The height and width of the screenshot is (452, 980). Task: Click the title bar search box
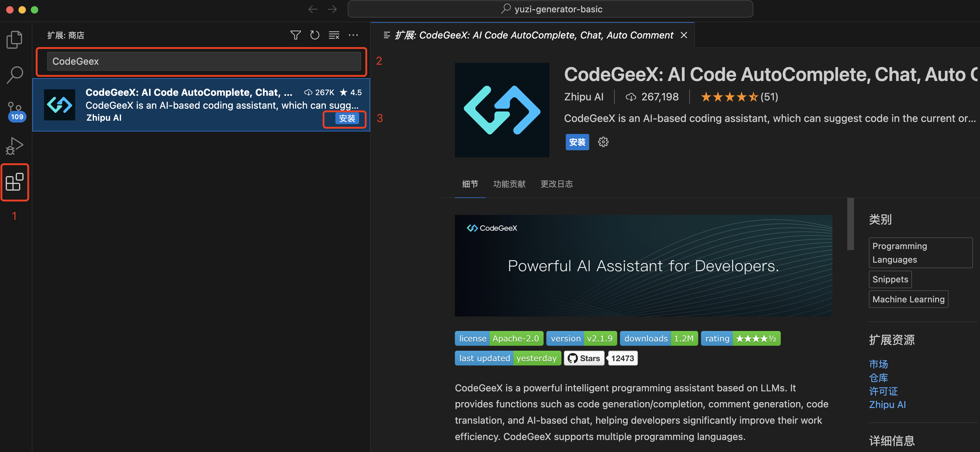pos(550,9)
